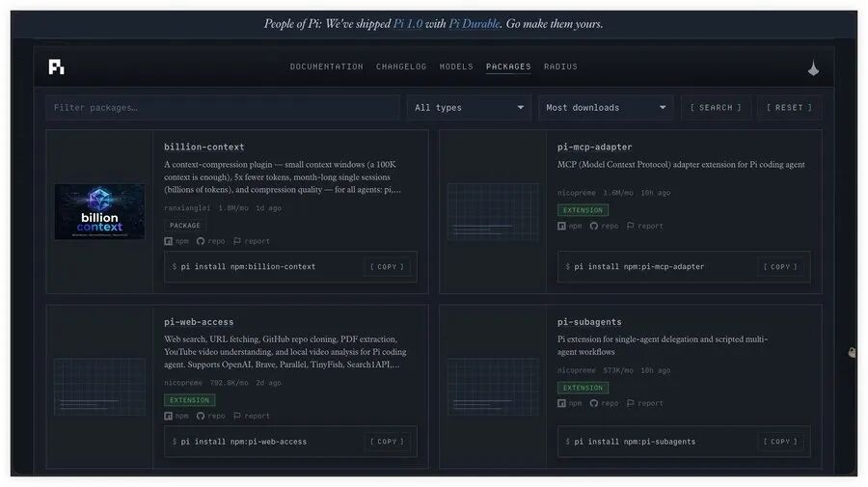Click the Search button
Image resolution: width=868 pixels, height=487 pixels.
(716, 107)
